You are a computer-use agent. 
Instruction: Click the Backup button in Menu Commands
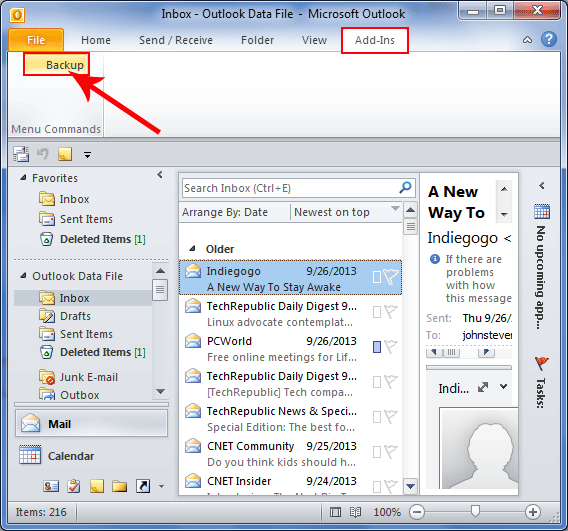[57, 65]
